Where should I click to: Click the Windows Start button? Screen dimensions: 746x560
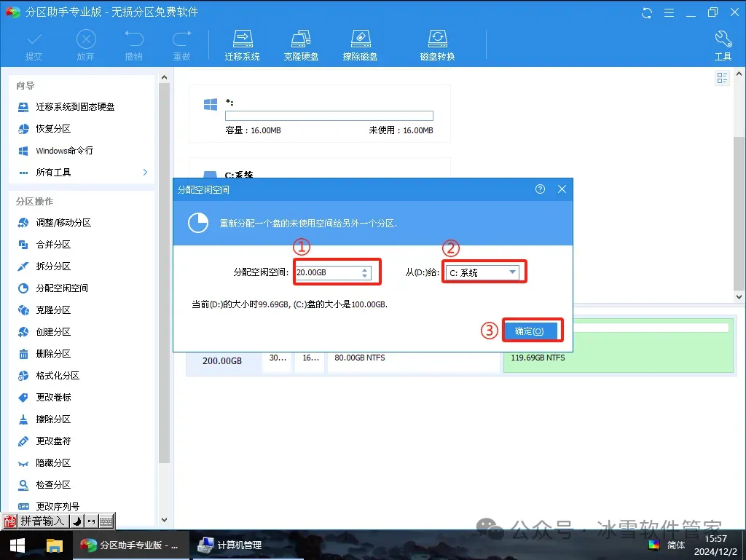point(17,545)
